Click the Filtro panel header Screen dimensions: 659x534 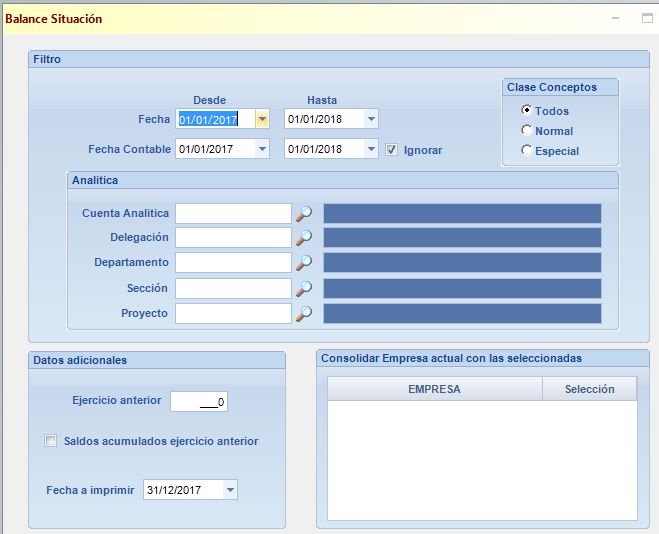click(339, 59)
